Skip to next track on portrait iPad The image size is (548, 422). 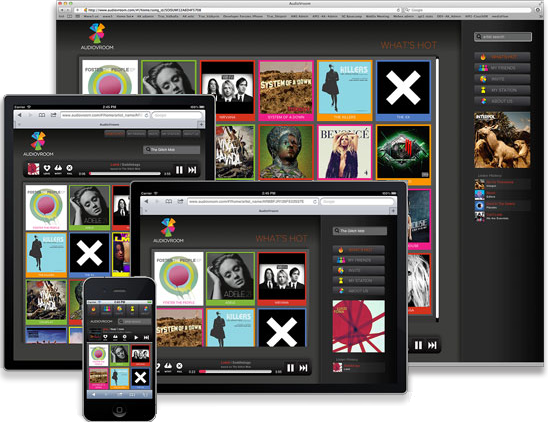pos(192,170)
